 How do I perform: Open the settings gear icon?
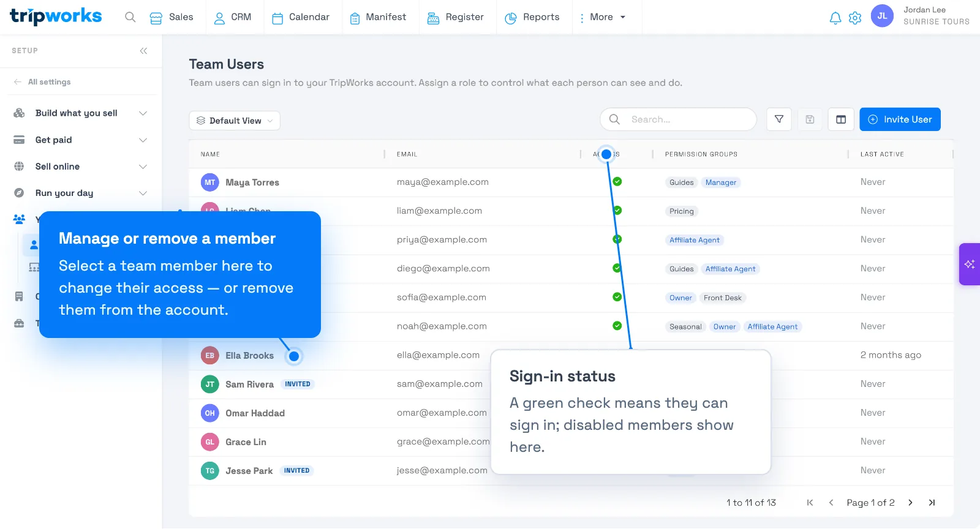855,18
